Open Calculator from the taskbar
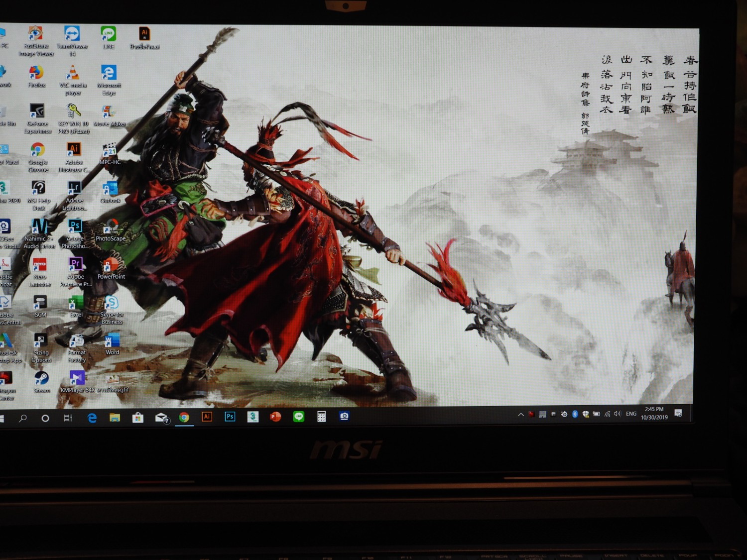Screen dimensions: 747x560 pyautogui.click(x=322, y=416)
